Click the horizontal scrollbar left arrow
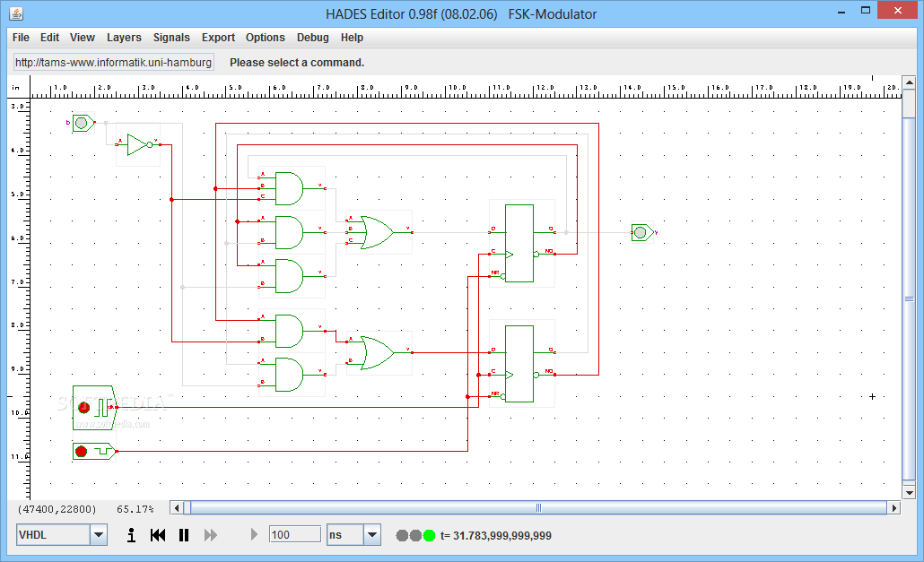924x562 pixels. 177,508
